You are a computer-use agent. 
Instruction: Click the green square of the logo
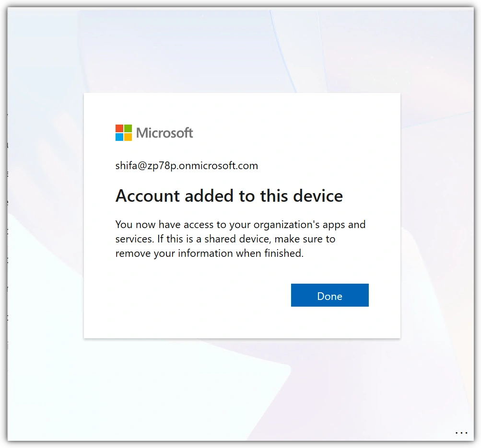[x=128, y=128]
